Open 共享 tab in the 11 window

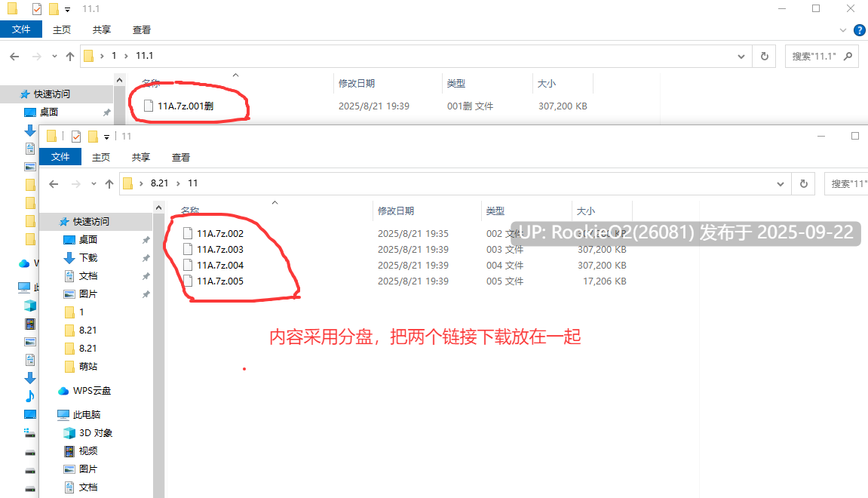click(x=140, y=157)
